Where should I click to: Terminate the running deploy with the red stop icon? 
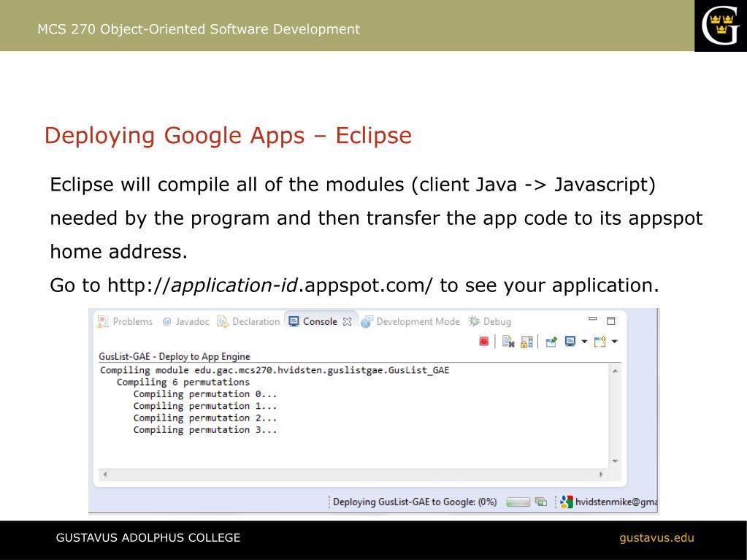483,341
